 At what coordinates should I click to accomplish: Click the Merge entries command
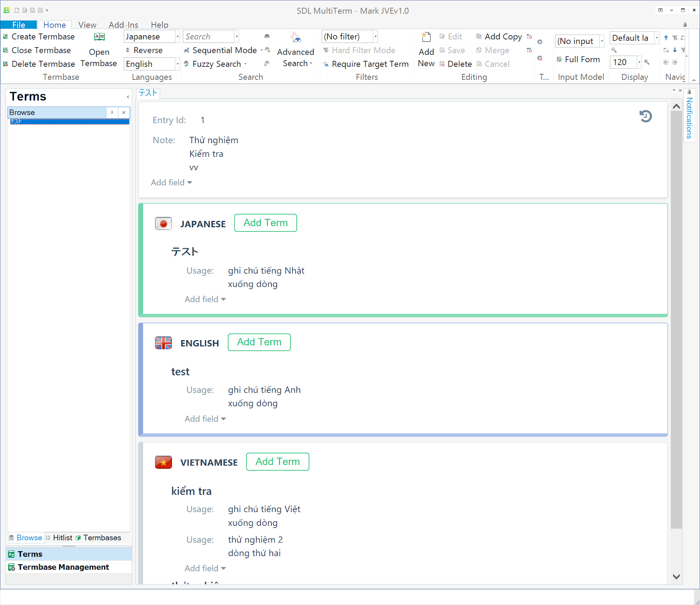pyautogui.click(x=493, y=50)
